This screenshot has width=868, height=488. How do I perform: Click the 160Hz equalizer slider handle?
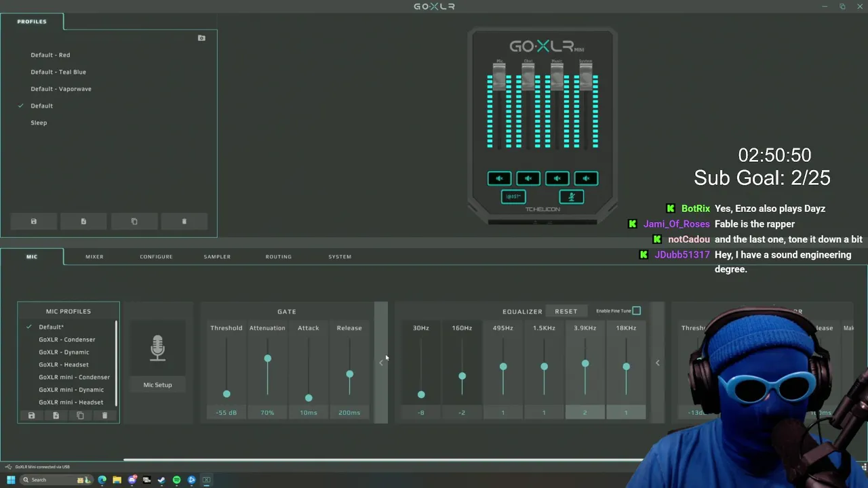462,376
